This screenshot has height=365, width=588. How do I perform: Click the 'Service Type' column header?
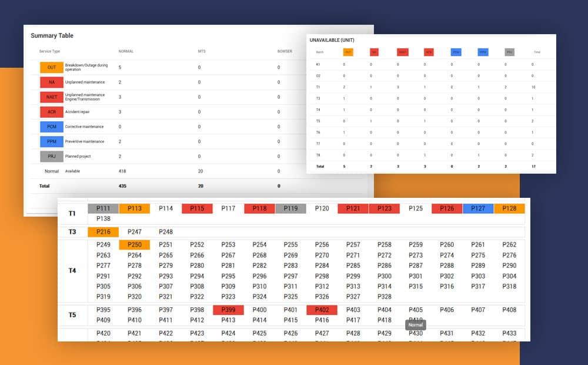pyautogui.click(x=49, y=51)
